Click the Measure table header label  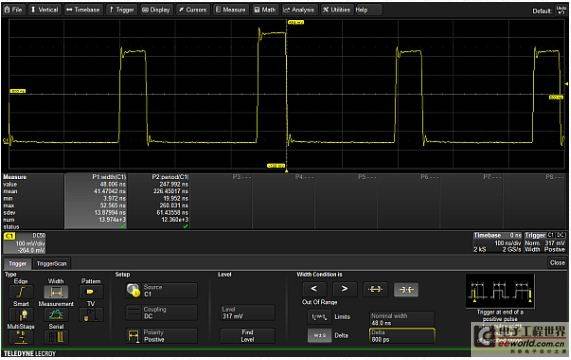(15, 177)
